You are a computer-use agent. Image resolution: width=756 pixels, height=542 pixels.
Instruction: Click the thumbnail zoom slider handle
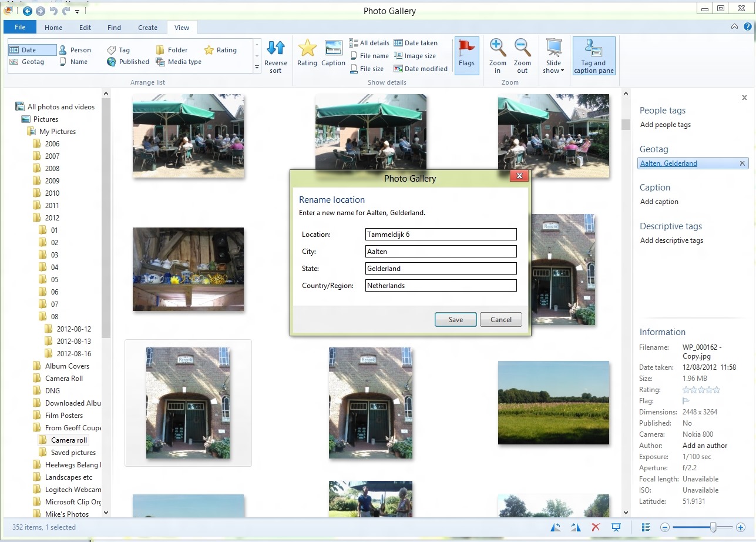(713, 527)
